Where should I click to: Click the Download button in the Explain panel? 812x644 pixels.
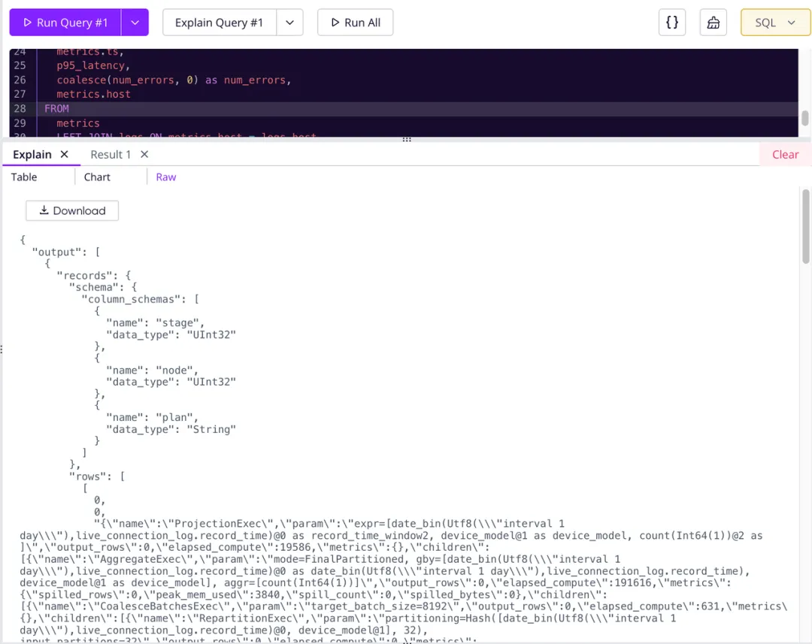click(x=71, y=210)
